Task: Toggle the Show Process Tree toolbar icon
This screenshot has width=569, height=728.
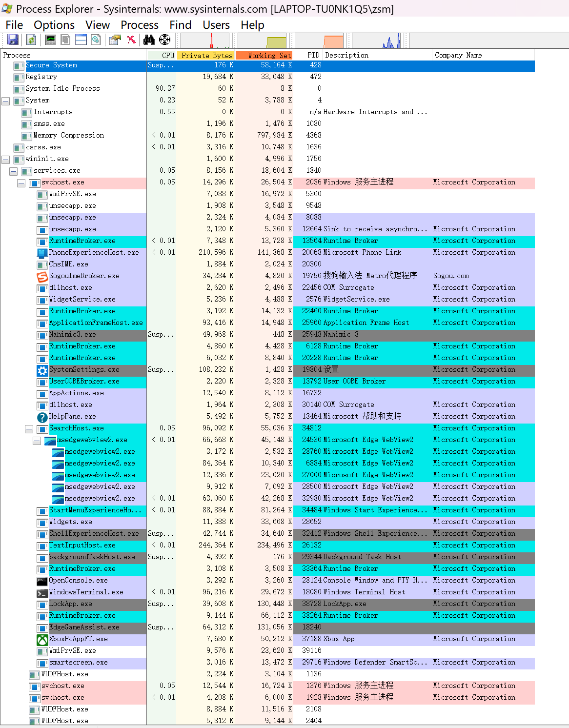Action: 65,40
